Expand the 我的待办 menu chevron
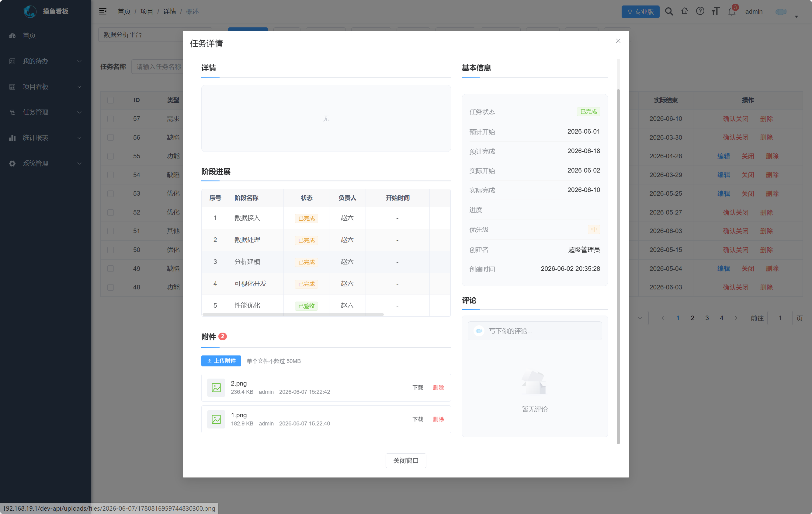Viewport: 812px width, 514px height. [79, 61]
